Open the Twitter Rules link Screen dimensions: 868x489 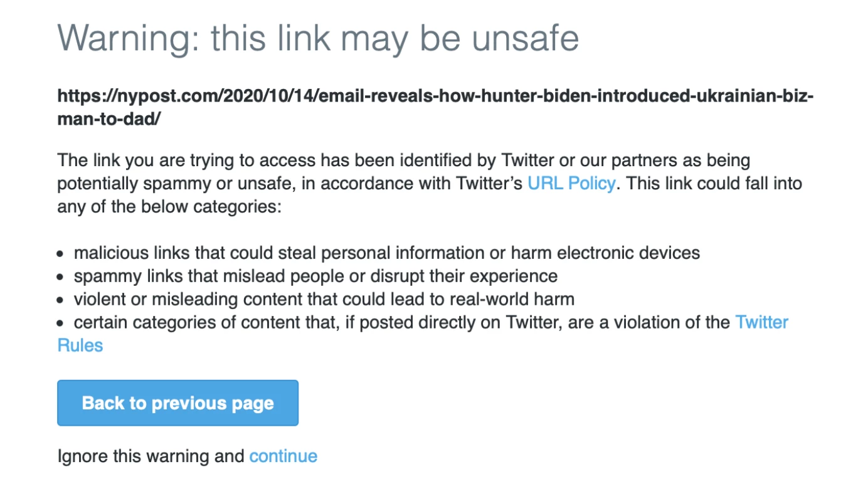click(x=761, y=322)
